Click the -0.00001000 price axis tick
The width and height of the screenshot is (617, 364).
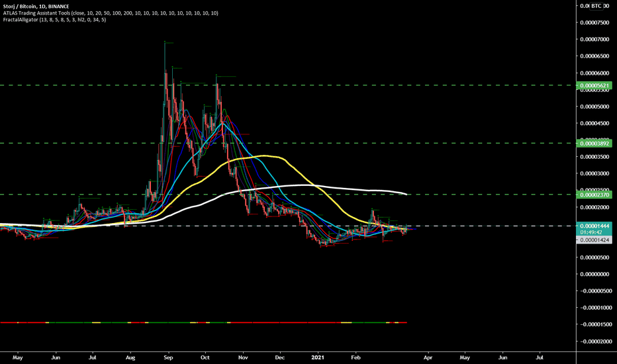[x=594, y=308]
